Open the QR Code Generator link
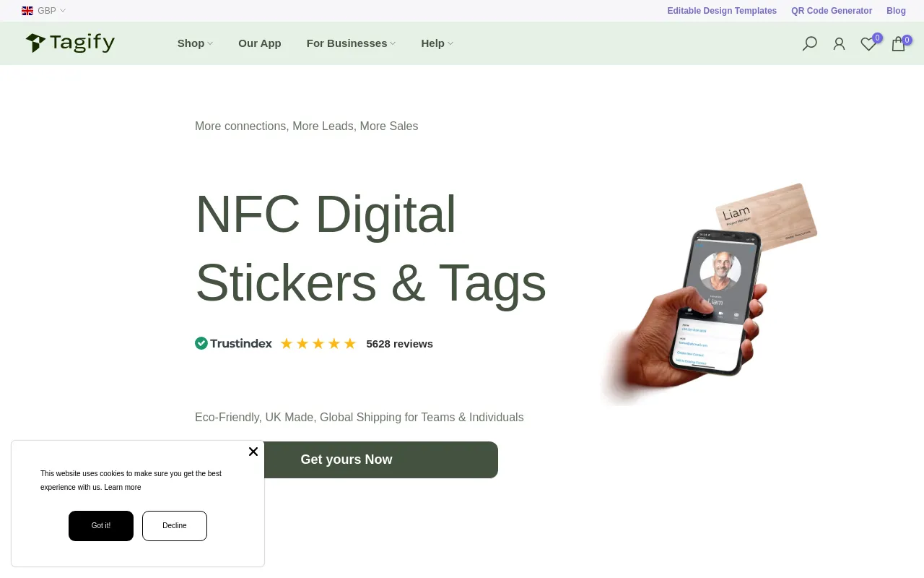 tap(831, 10)
